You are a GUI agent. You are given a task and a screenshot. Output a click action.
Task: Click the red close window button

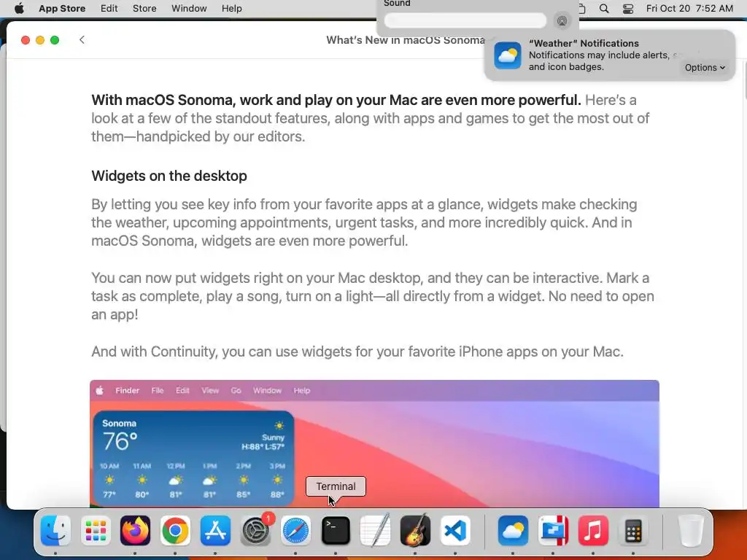(x=26, y=40)
